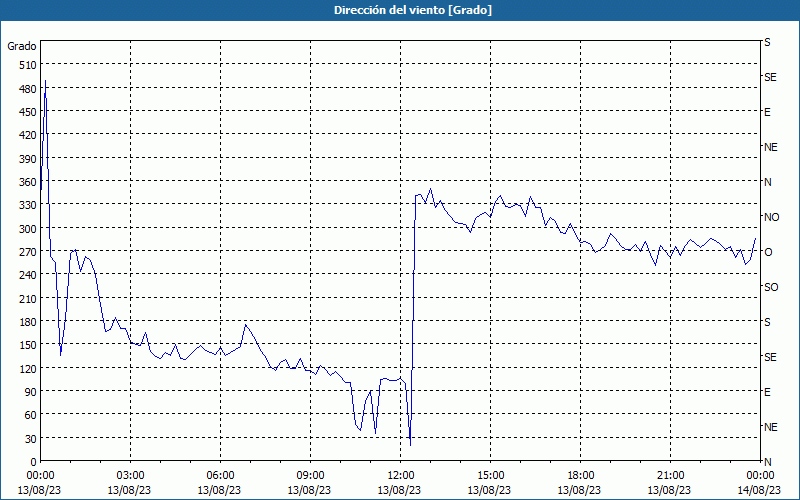This screenshot has width=800, height=500.
Task: Click the chart title 'Dirección del viento [Grado]'
Action: coord(413,10)
